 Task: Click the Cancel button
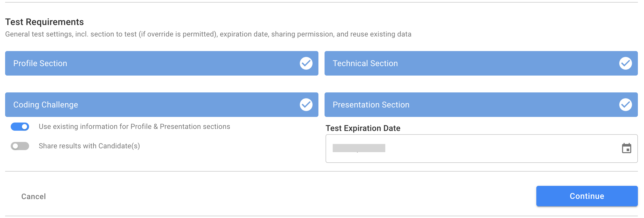(34, 196)
